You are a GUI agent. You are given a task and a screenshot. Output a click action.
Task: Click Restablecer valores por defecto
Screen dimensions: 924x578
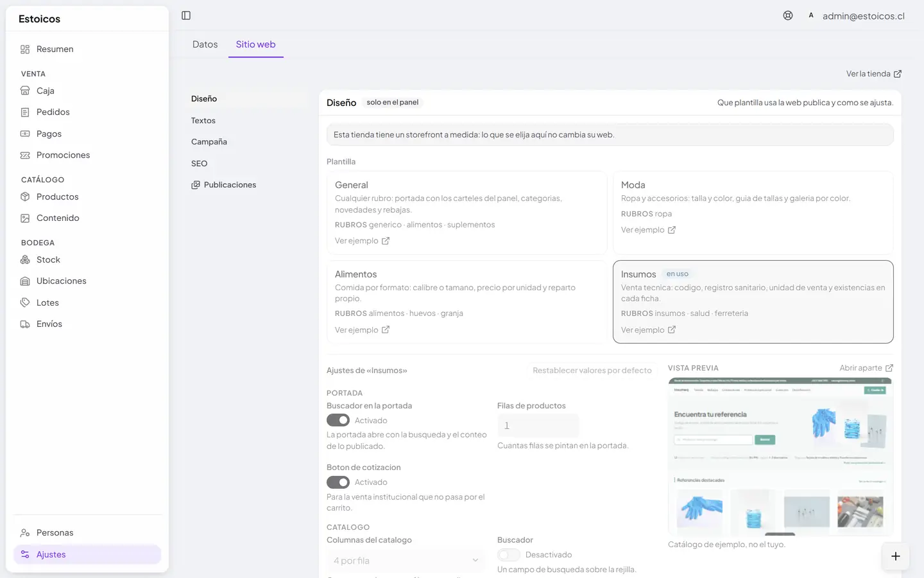click(x=592, y=371)
